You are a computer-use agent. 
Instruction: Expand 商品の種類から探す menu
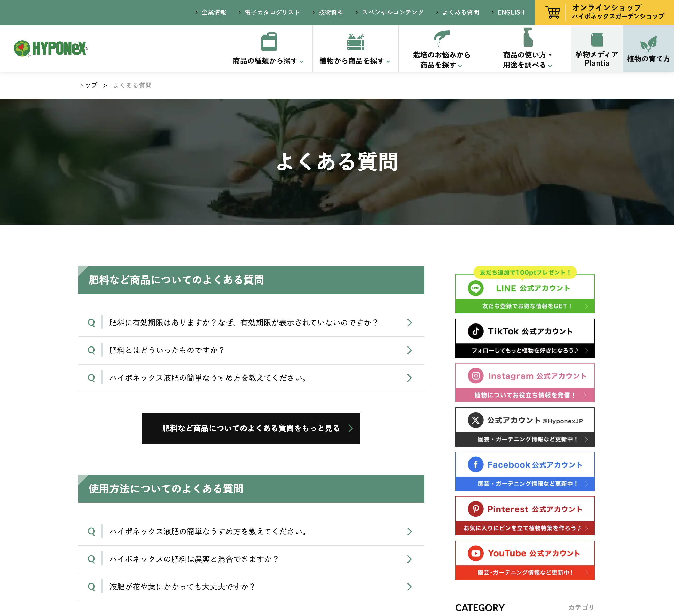coord(268,61)
